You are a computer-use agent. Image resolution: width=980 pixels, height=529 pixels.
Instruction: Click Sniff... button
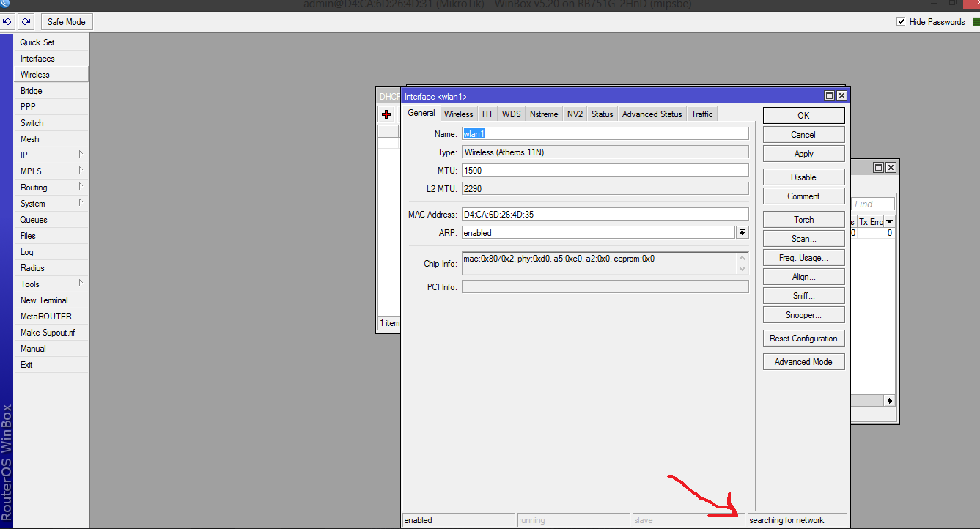pyautogui.click(x=803, y=296)
